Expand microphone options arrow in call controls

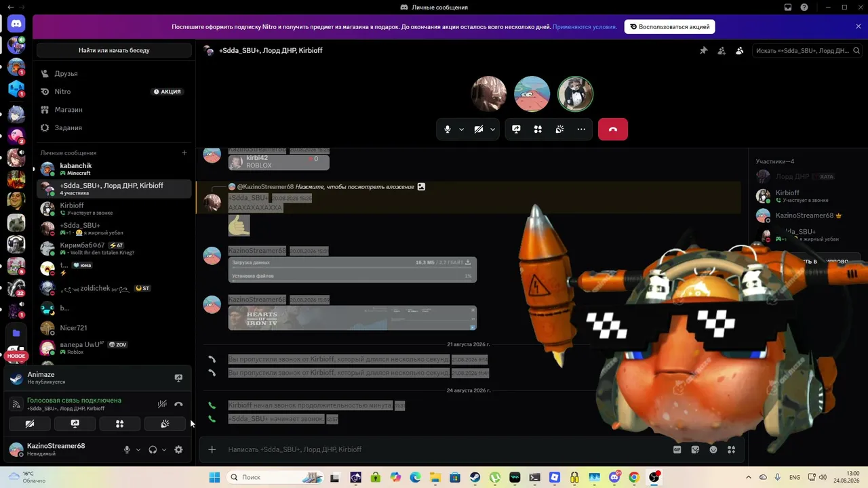coord(462,129)
